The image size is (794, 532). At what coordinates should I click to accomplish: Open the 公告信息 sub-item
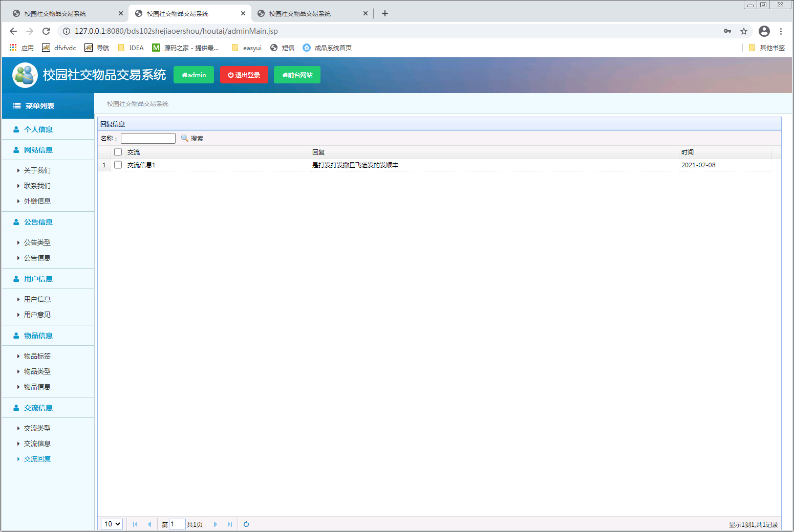37,258
